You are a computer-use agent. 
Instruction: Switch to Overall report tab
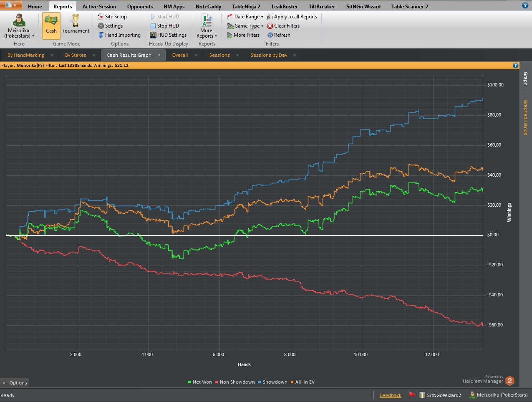[180, 55]
